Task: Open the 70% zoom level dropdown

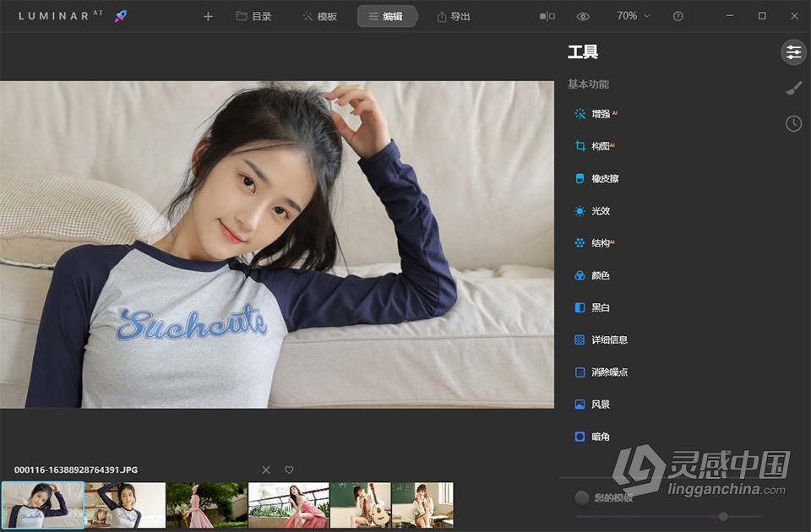Action: pyautogui.click(x=632, y=15)
